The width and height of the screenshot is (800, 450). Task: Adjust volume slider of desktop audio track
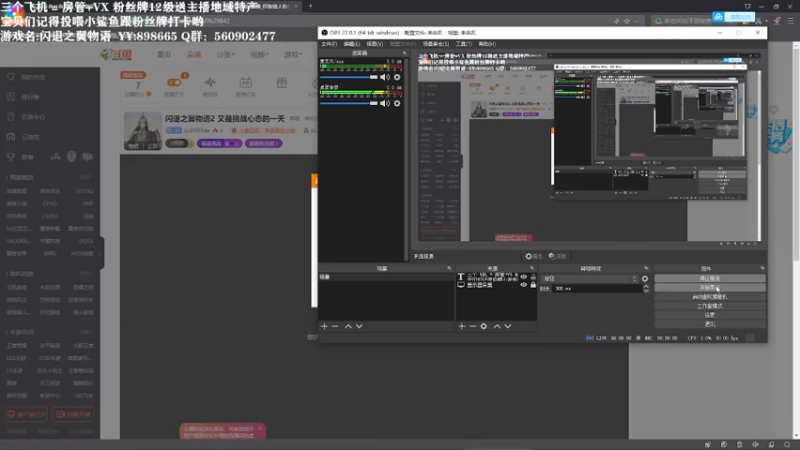tap(348, 103)
